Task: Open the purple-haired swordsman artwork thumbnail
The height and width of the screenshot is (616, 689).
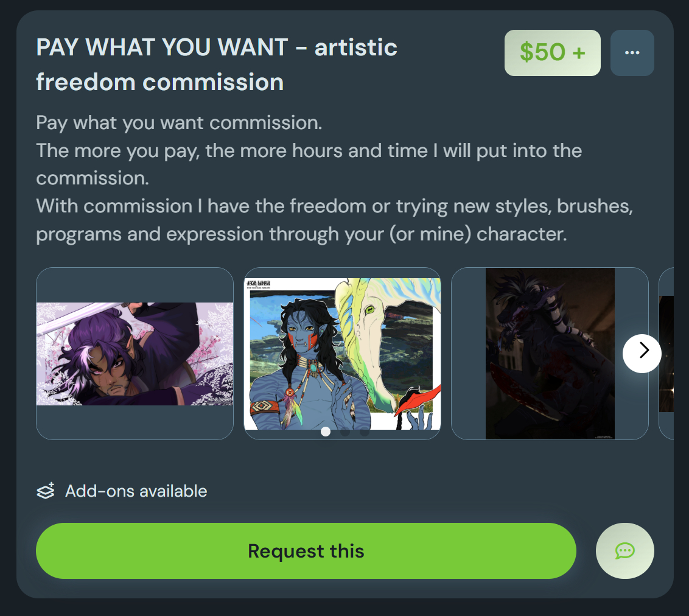Action: point(135,353)
